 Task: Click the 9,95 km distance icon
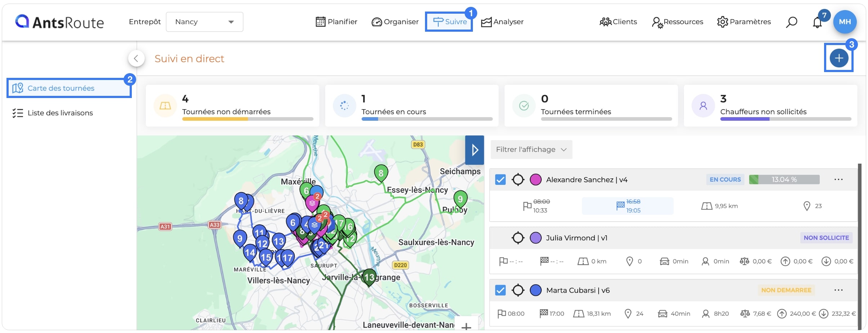pyautogui.click(x=706, y=206)
